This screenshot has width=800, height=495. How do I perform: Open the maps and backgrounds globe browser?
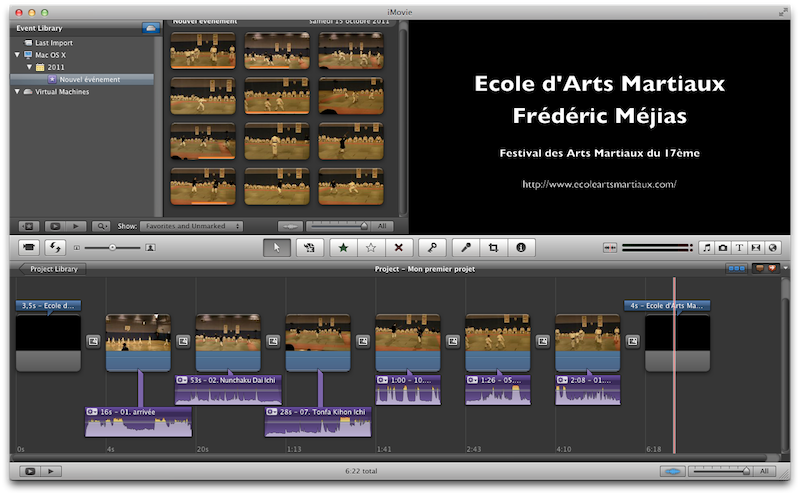pyautogui.click(x=772, y=248)
